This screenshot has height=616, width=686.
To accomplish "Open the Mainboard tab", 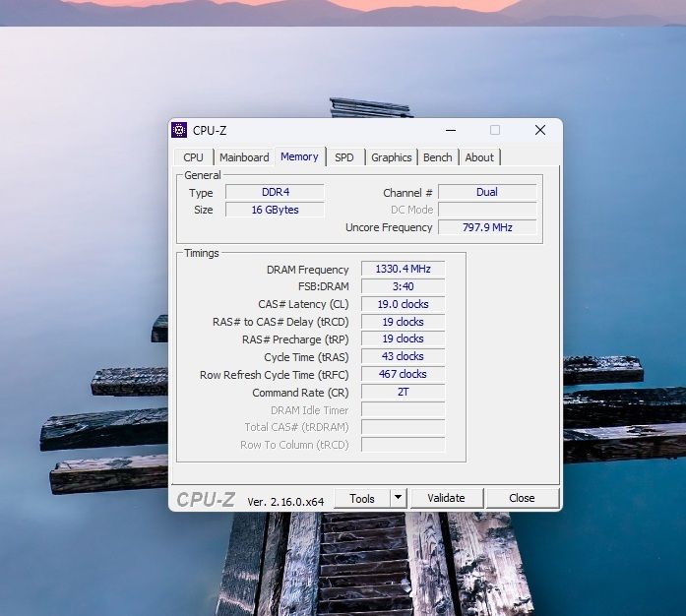I will pyautogui.click(x=244, y=157).
